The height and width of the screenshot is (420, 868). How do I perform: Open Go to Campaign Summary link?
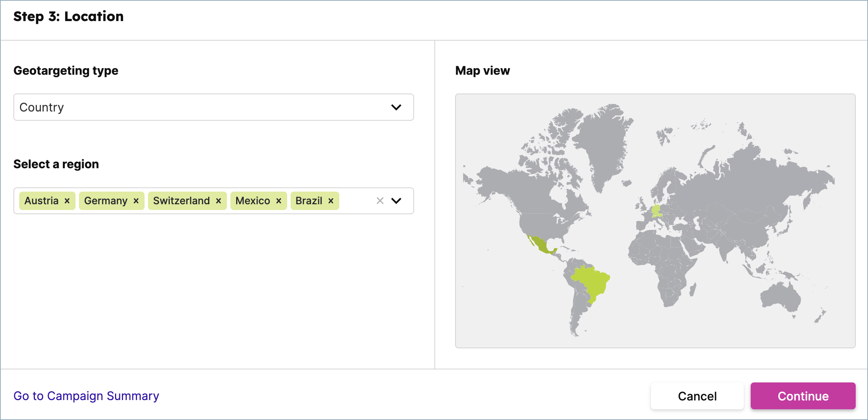point(86,396)
